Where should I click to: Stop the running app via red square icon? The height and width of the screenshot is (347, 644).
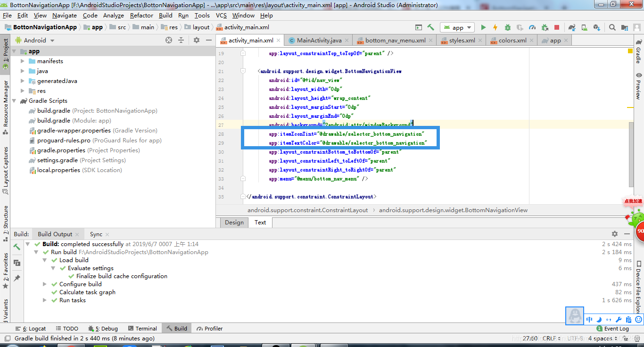point(557,27)
